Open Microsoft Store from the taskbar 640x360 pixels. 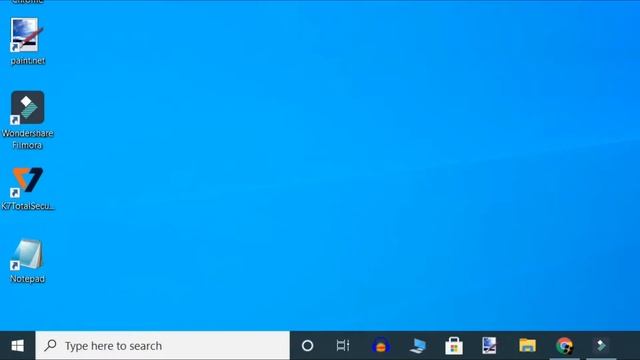[x=454, y=346]
